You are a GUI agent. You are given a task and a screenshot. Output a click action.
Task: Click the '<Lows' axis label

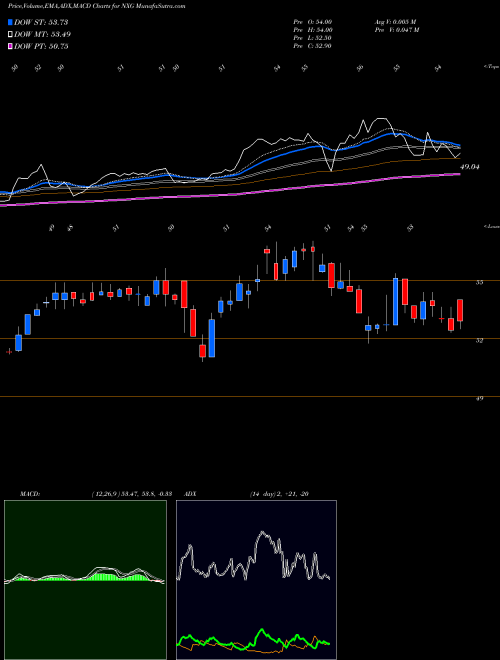[491, 227]
